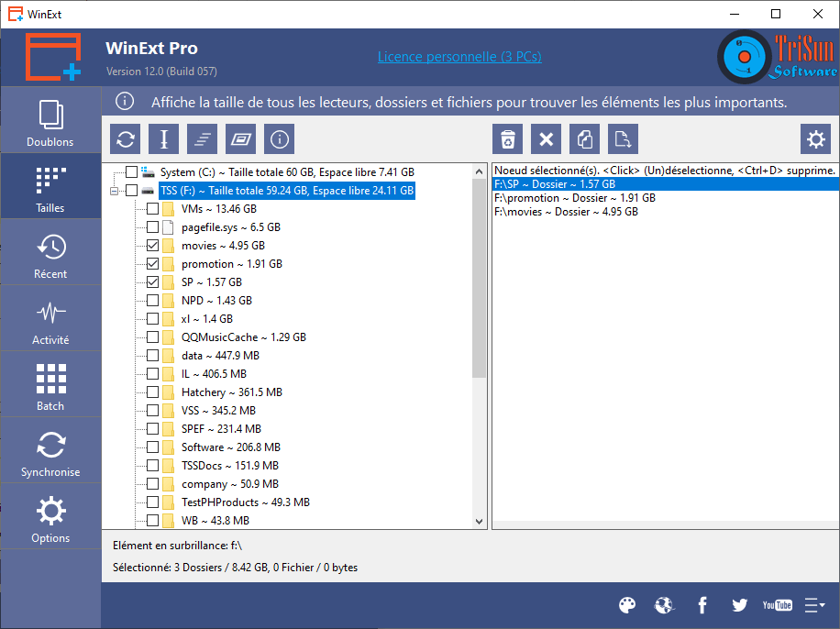Select the VSS ~ 345.2 MB row
Screen dimensions: 840x629
click(218, 411)
